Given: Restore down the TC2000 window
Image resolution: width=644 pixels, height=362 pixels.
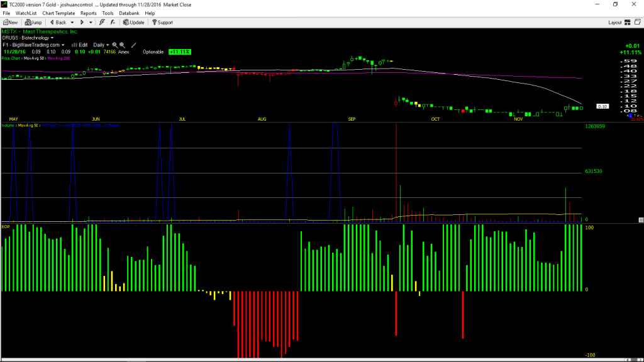Looking at the screenshot, I should point(615,4).
